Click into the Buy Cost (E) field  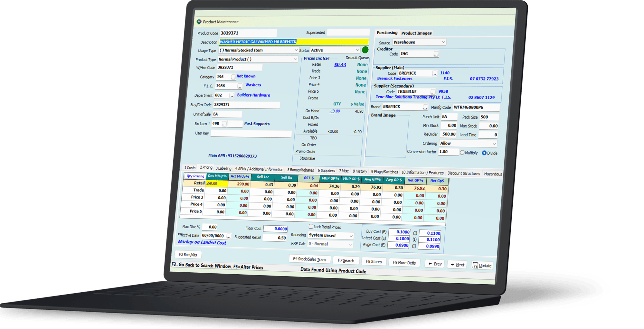(399, 232)
